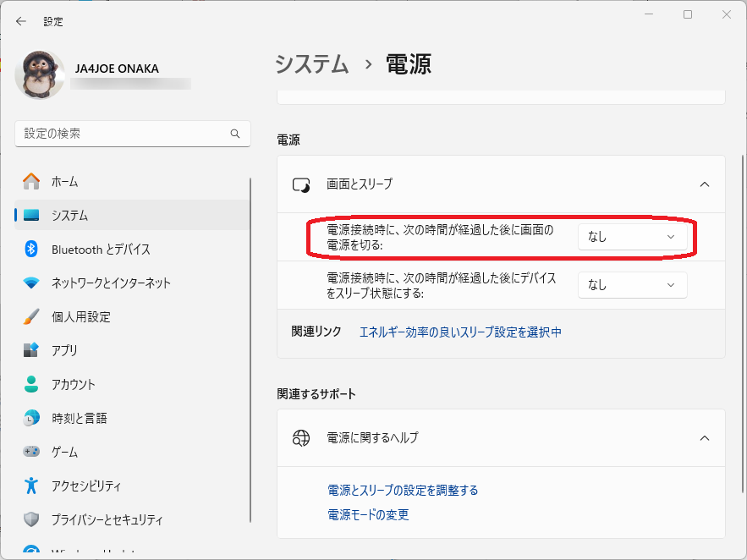Click the 電源に関するヘルプ globe icon

301,437
